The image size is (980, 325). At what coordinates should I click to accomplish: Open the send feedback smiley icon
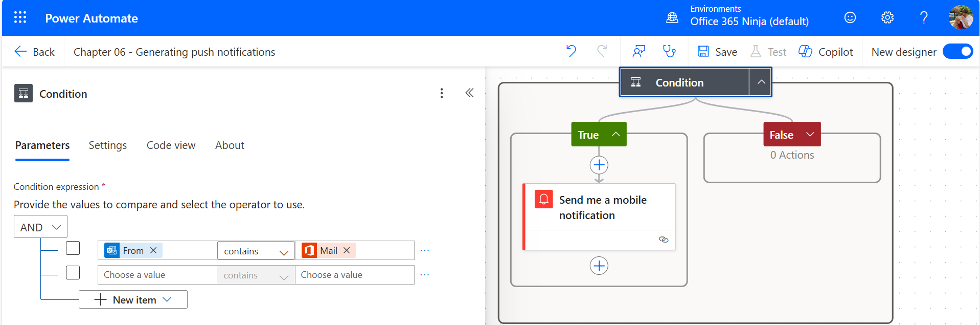850,18
